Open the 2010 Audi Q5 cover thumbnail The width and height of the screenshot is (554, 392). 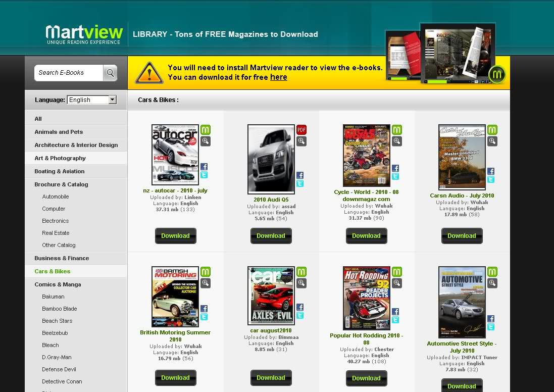click(x=271, y=159)
